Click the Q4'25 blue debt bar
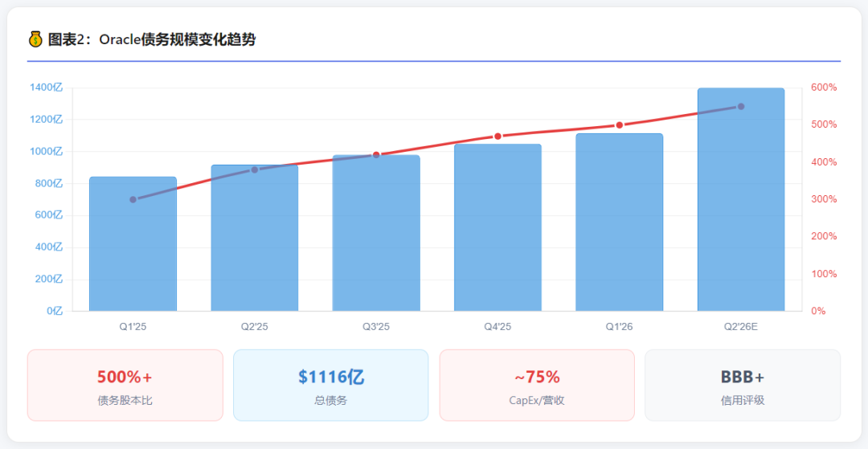 (497, 227)
